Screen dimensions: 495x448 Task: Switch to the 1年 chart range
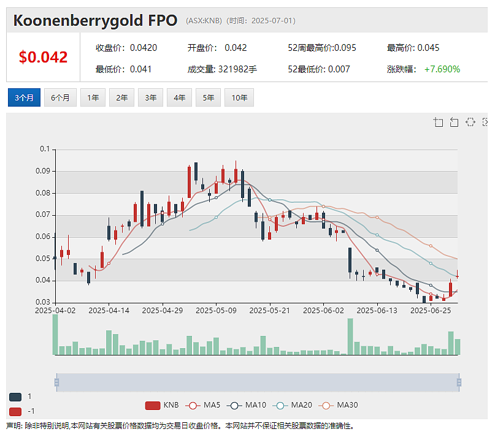point(93,97)
